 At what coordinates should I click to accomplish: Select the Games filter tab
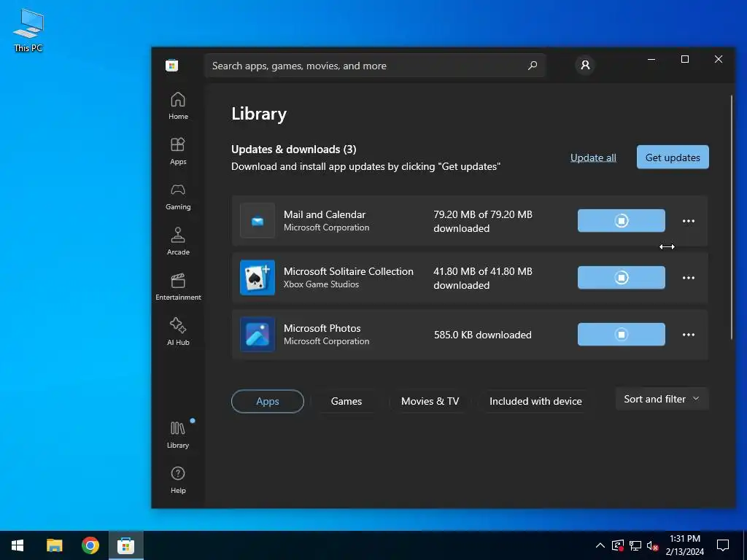pos(347,402)
